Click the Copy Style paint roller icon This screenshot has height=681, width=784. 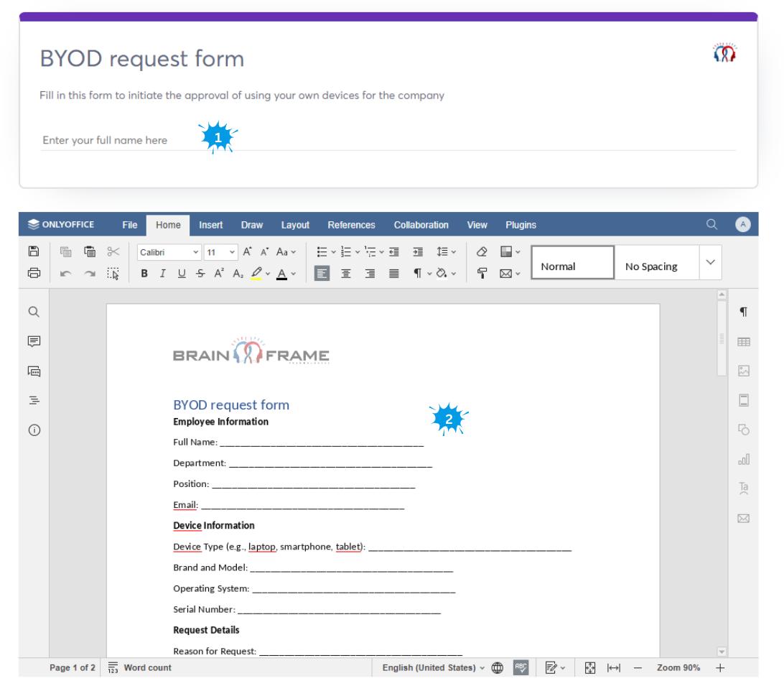[482, 274]
